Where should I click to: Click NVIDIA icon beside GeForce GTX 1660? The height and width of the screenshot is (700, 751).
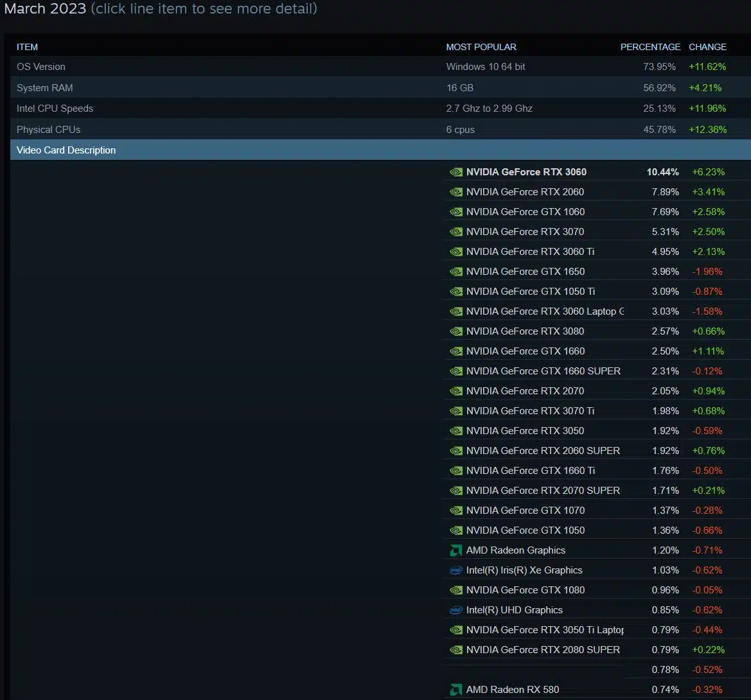[456, 351]
